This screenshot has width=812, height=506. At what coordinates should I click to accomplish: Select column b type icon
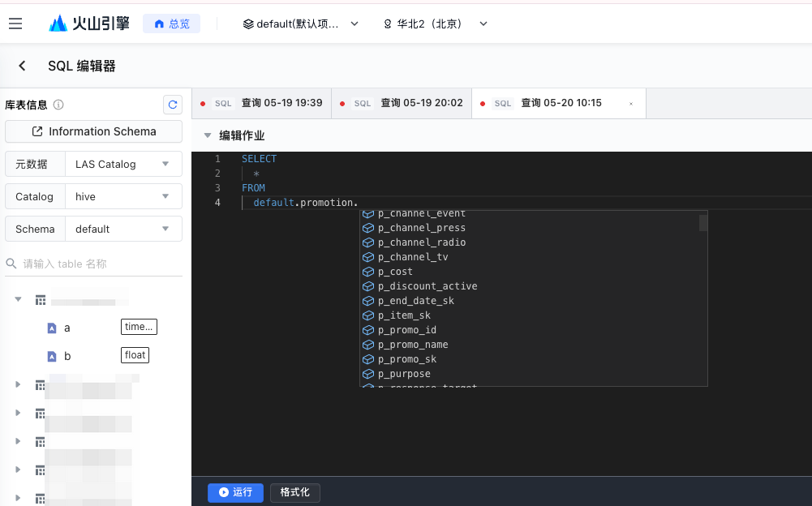point(52,356)
